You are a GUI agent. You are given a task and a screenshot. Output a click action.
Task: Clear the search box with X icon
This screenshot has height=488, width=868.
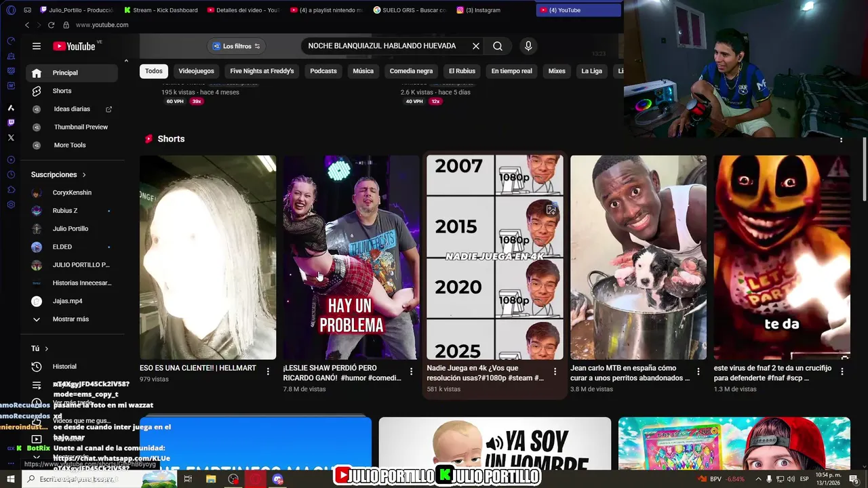pyautogui.click(x=476, y=46)
